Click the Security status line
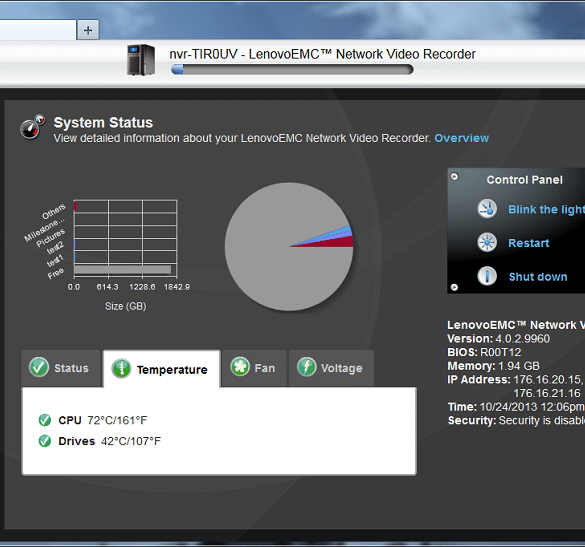This screenshot has width=585, height=547. [x=516, y=421]
